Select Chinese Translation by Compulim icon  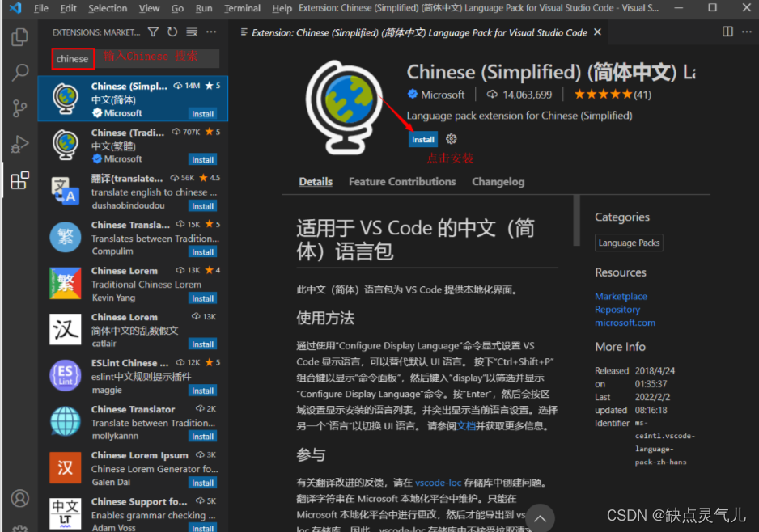[x=66, y=237]
